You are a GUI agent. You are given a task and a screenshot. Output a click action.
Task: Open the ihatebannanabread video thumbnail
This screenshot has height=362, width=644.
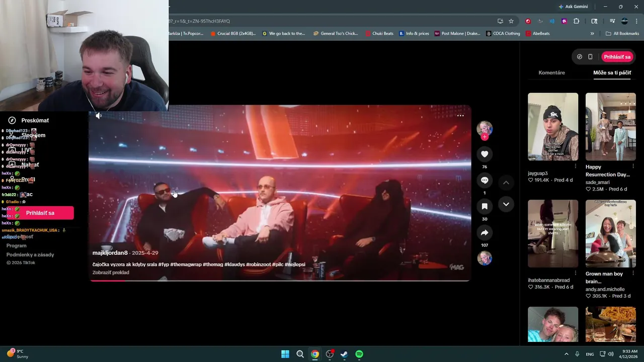553,233
